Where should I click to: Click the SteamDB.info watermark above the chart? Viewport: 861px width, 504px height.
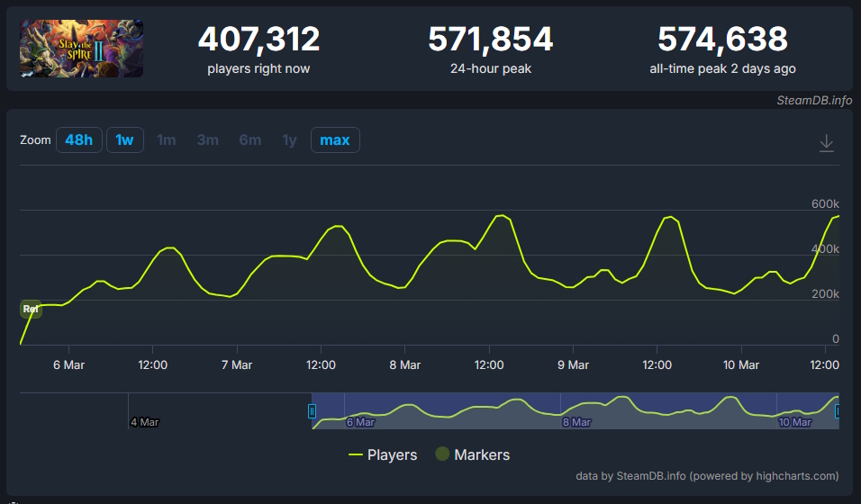[814, 100]
